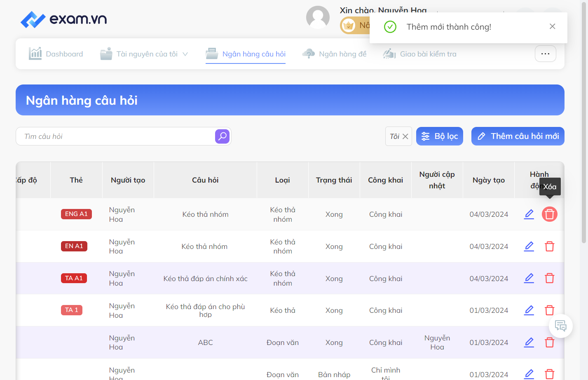Go to Dashboard tab
This screenshot has width=588, height=380.
[x=56, y=54]
